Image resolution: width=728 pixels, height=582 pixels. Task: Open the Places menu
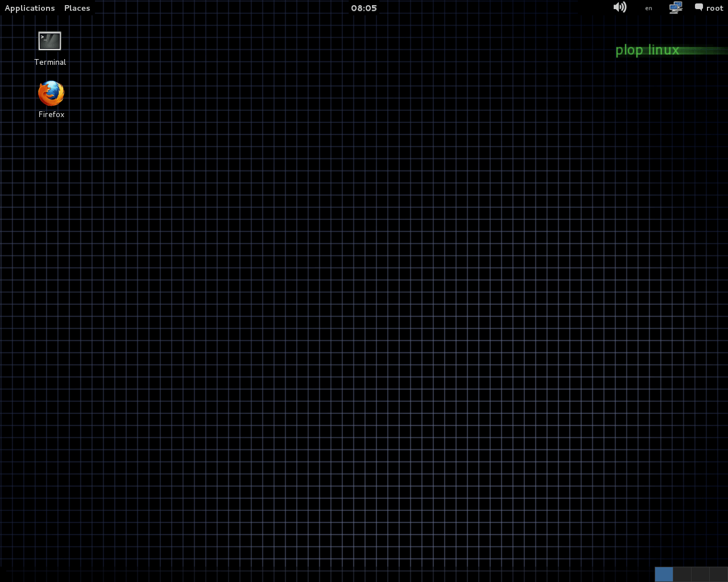point(77,7)
